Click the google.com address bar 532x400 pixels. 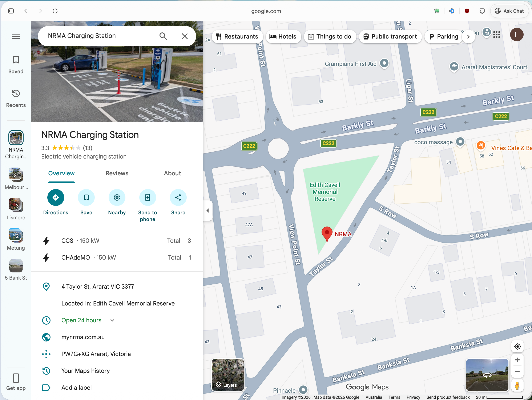(x=266, y=11)
